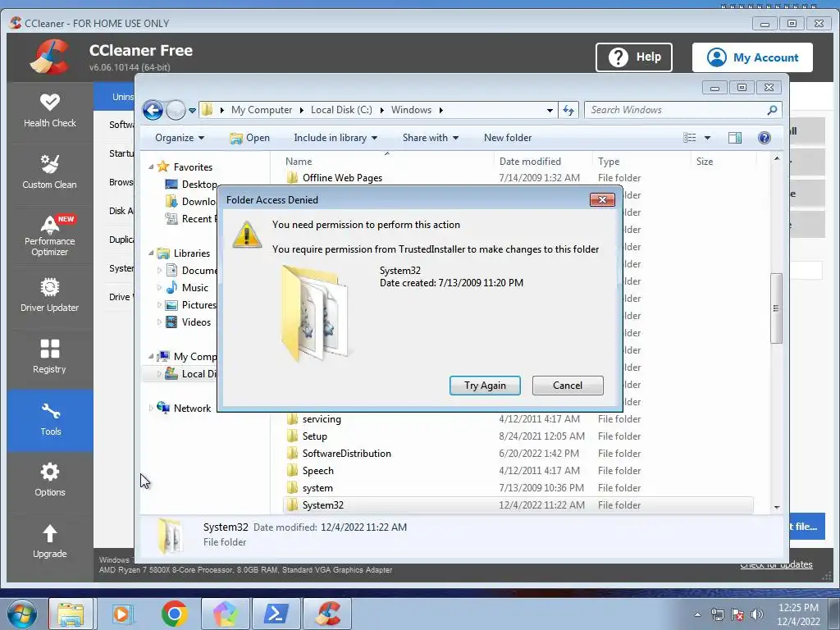Open Include in library menu
Screen dimensions: 840x630
(x=336, y=138)
